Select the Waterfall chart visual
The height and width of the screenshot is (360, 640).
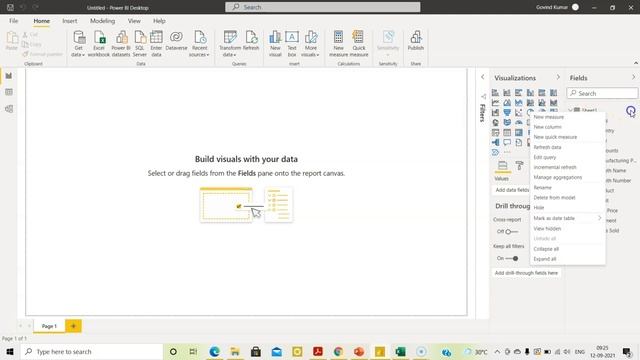coord(495,112)
